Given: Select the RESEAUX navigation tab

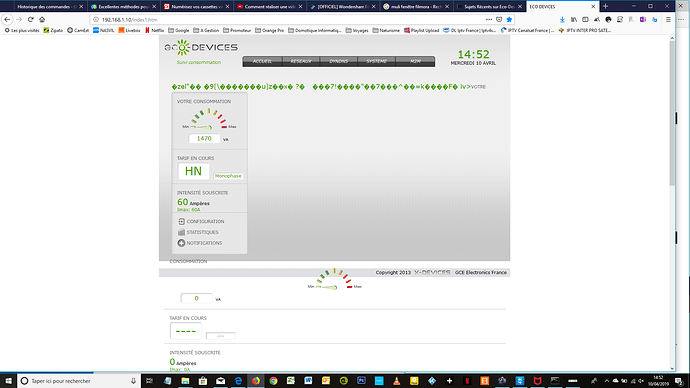Looking at the screenshot, I should coord(301,61).
